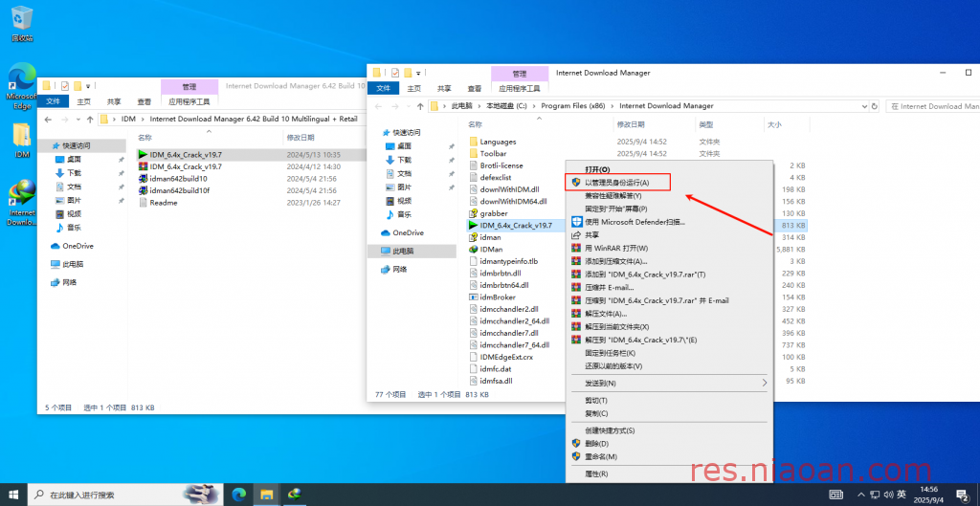This screenshot has width=980, height=506.
Task: Open Microsoft Edge desktop shortcut
Action: pyautogui.click(x=22, y=86)
